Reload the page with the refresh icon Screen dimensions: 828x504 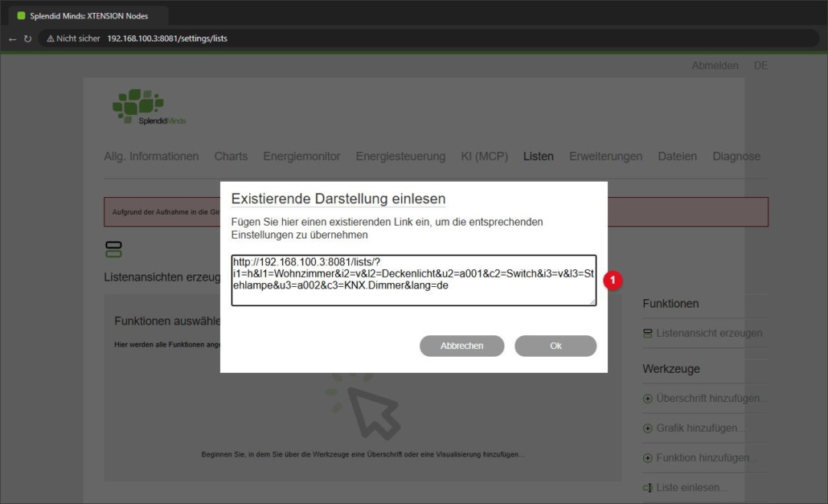[x=27, y=39]
